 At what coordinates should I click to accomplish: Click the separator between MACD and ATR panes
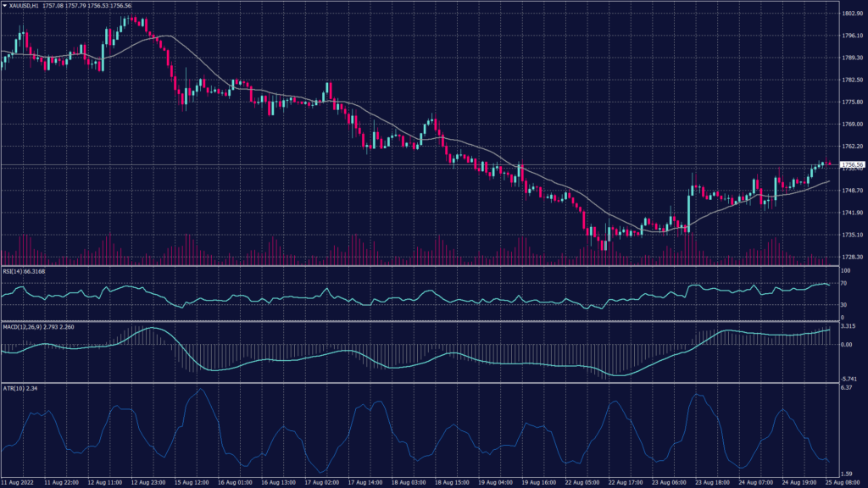pos(415,383)
